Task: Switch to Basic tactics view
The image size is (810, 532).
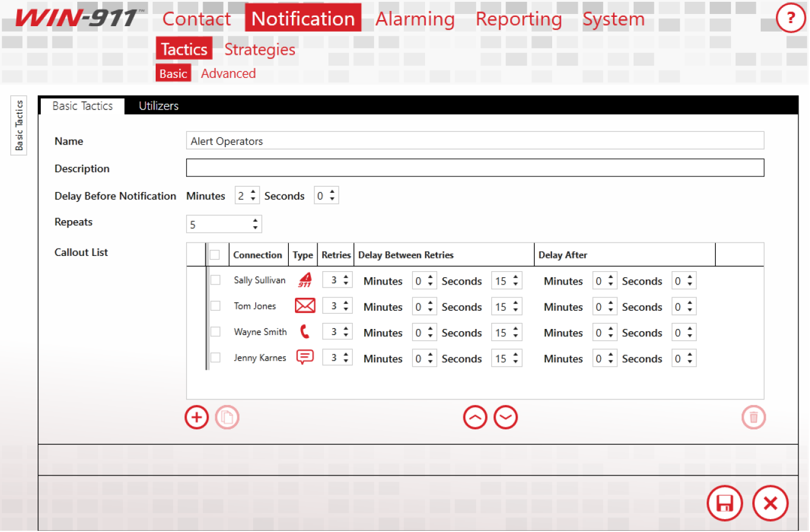Action: pos(173,73)
